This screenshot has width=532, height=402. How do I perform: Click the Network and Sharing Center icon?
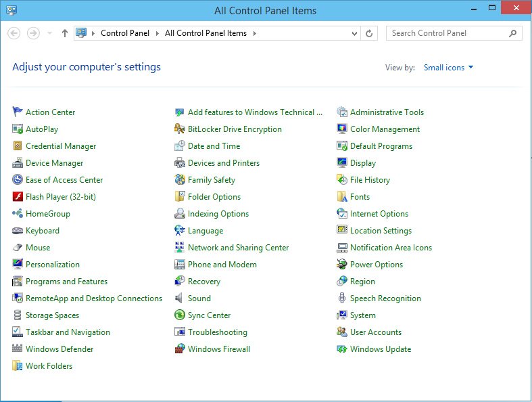[x=180, y=248]
